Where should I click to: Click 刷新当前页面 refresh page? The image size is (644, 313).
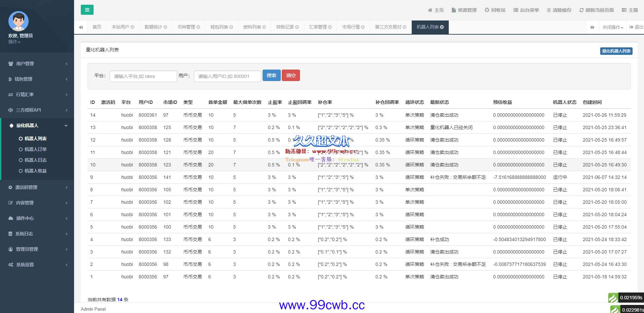click(597, 10)
